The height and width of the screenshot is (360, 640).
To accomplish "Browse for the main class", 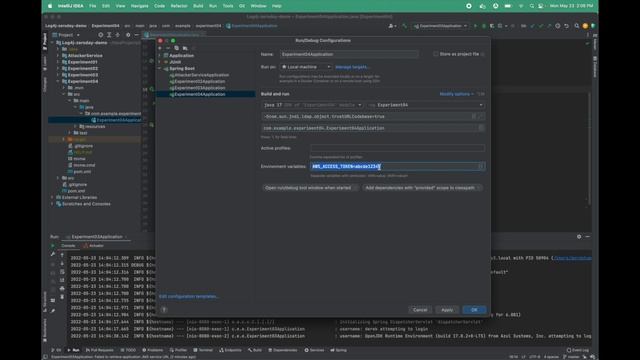I will pos(481,128).
